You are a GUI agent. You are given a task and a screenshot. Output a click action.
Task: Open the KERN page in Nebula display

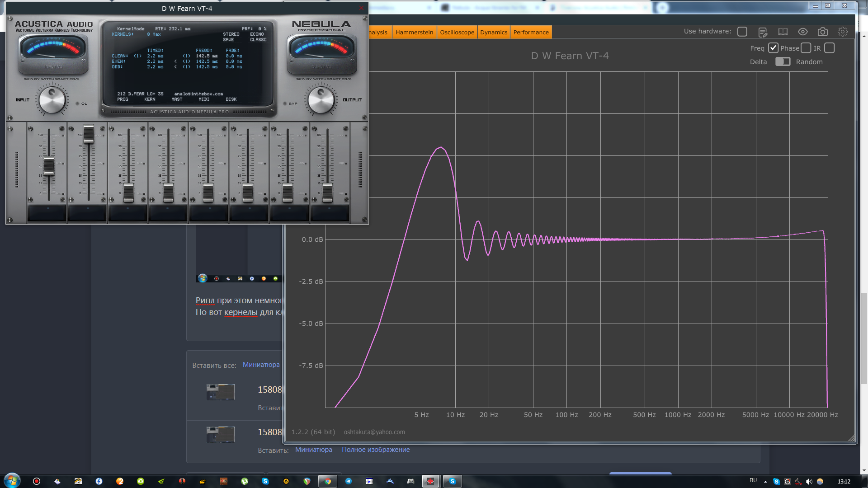coord(150,99)
